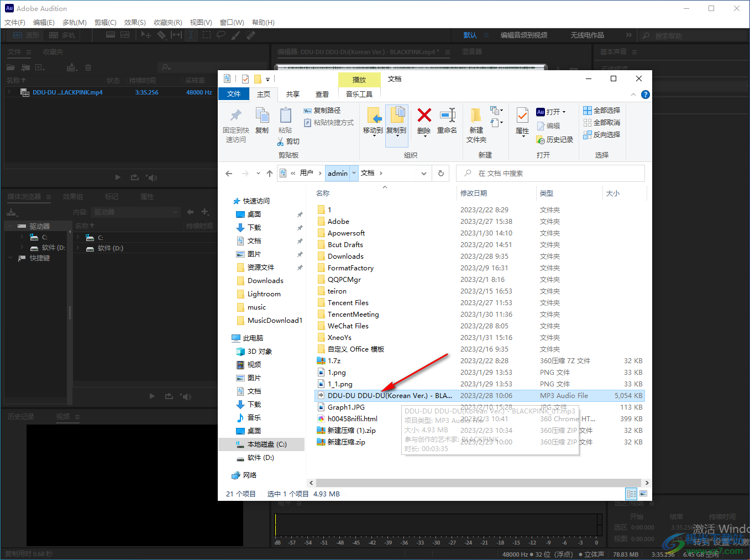The image size is (750, 560).
Task: Click the scissors Cut icon
Action: 281,142
